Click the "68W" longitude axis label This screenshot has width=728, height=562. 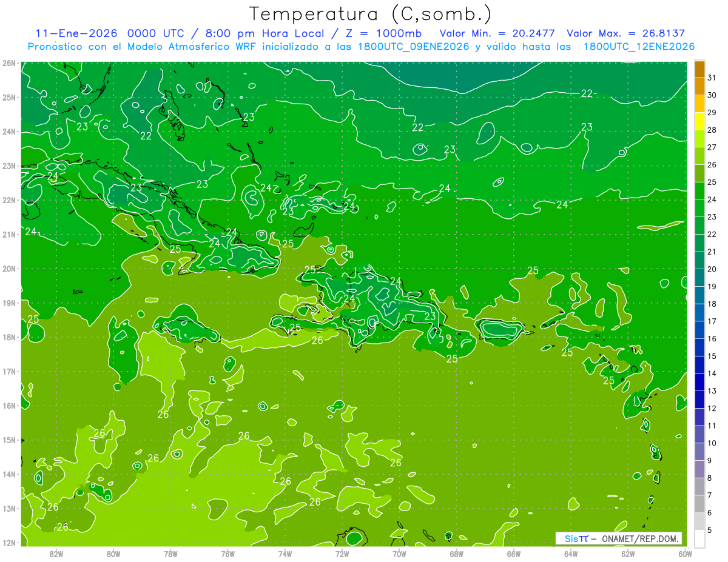tap(457, 554)
